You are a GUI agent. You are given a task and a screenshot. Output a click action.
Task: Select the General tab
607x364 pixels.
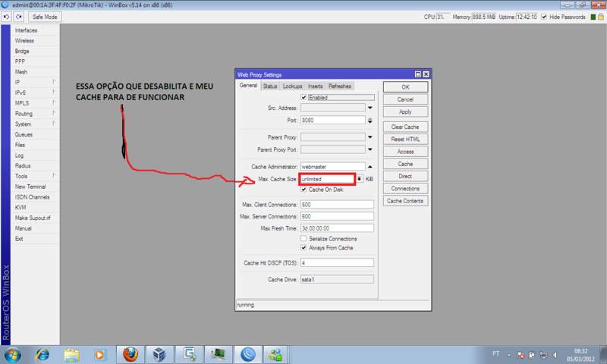(x=248, y=86)
